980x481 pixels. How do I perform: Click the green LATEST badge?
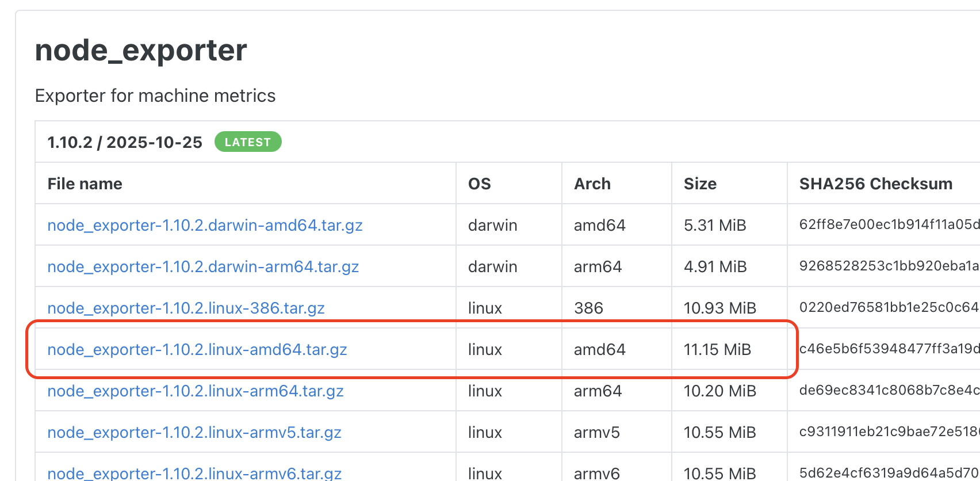(248, 142)
